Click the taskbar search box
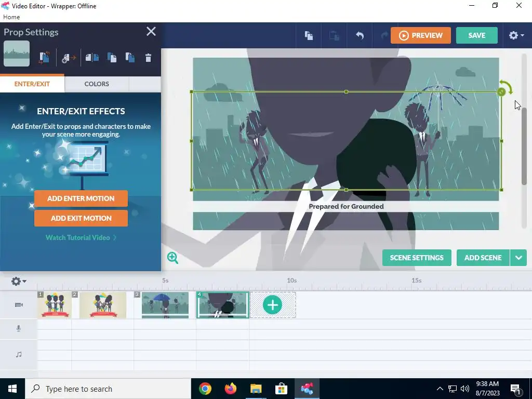Screen dimensions: 532x399 coord(108,389)
